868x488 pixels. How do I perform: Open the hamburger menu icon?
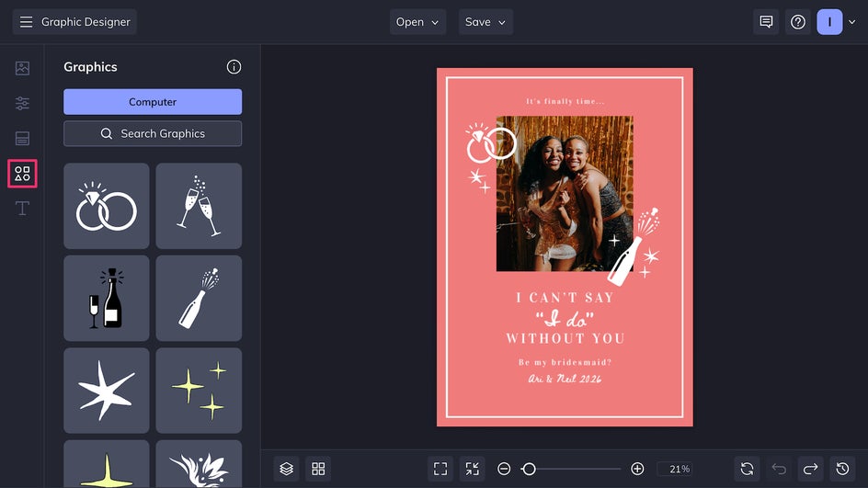click(26, 21)
